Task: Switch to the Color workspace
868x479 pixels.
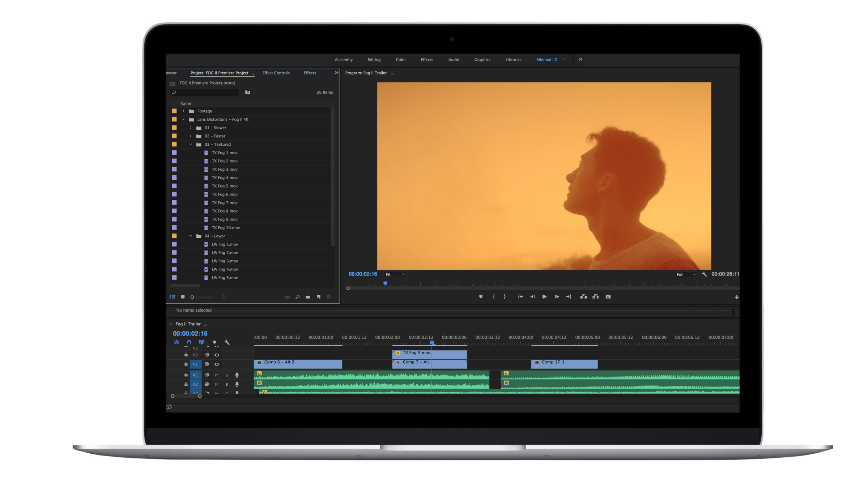Action: [401, 60]
